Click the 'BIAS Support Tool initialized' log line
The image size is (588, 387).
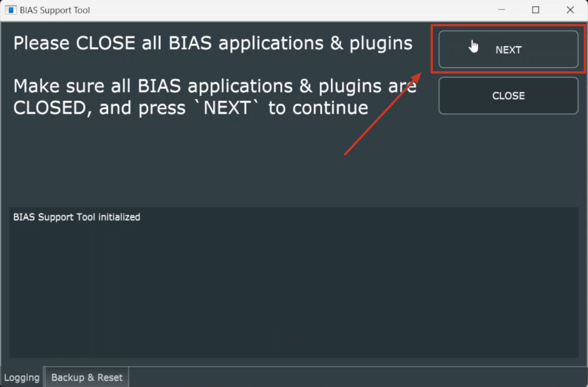tap(77, 217)
